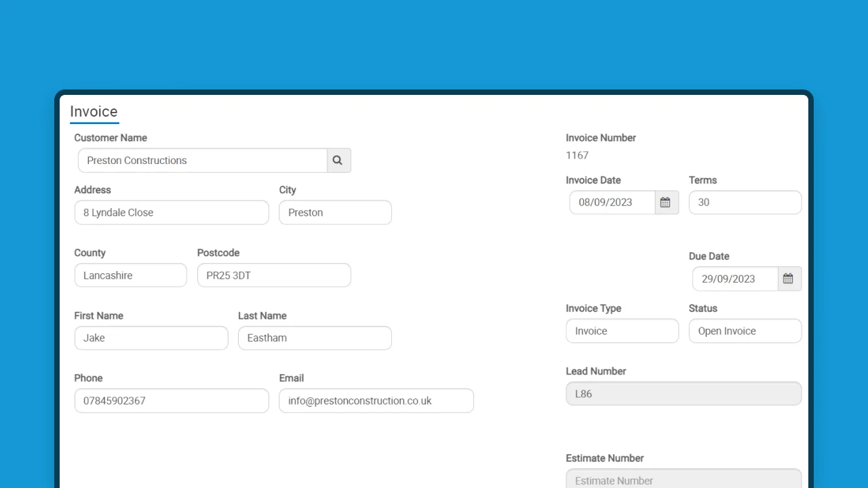Click the customer name search magnifier icon
The height and width of the screenshot is (488, 868).
tap(338, 161)
